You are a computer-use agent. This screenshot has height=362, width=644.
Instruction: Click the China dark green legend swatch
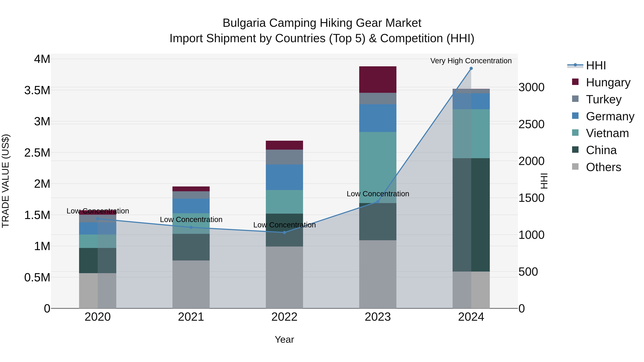pyautogui.click(x=575, y=150)
